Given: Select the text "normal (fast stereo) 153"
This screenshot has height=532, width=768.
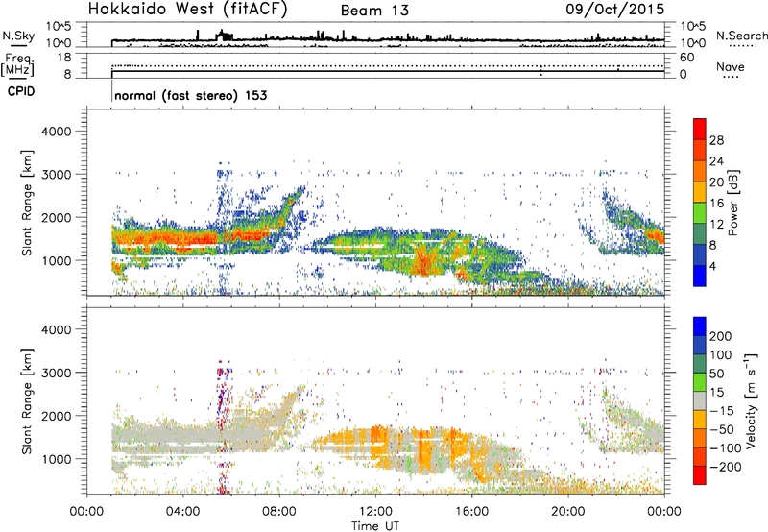Looking at the screenshot, I should click(191, 95).
